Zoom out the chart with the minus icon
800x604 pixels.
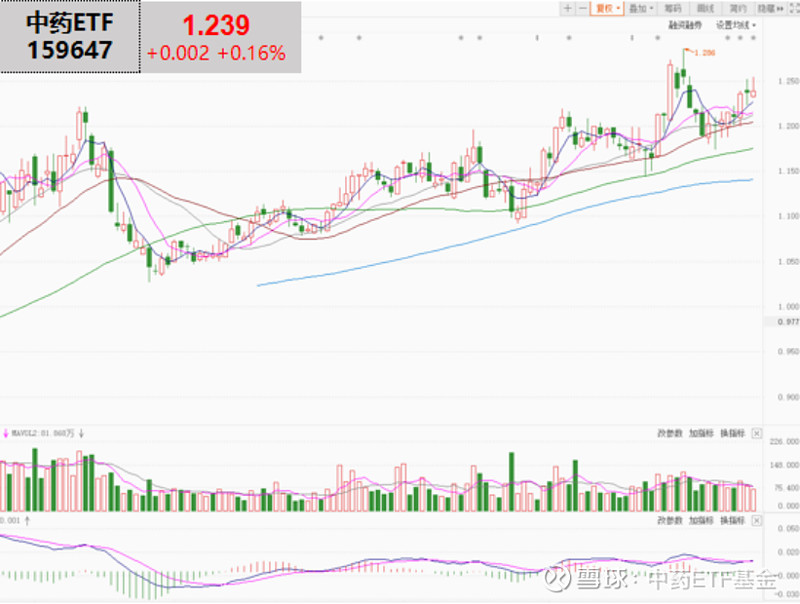click(582, 8)
